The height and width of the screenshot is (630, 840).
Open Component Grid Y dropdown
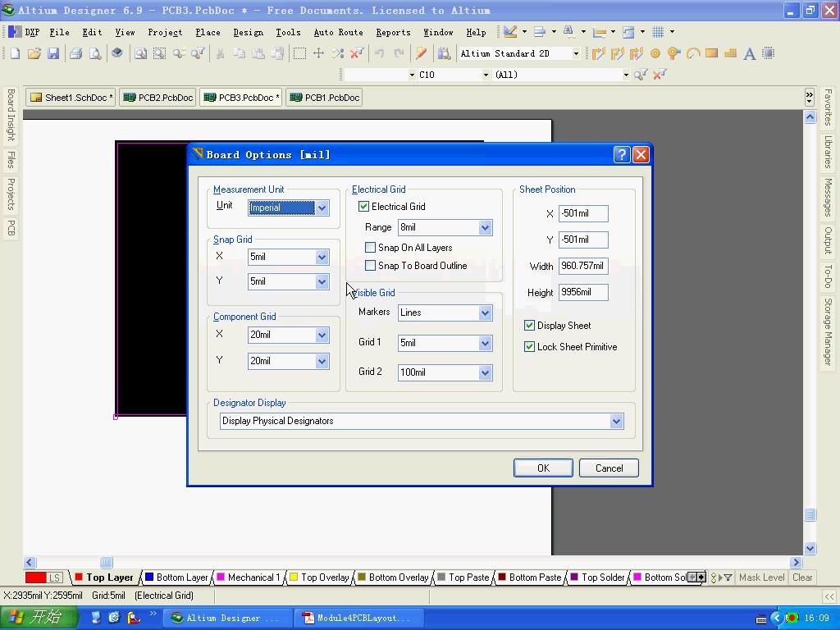322,361
